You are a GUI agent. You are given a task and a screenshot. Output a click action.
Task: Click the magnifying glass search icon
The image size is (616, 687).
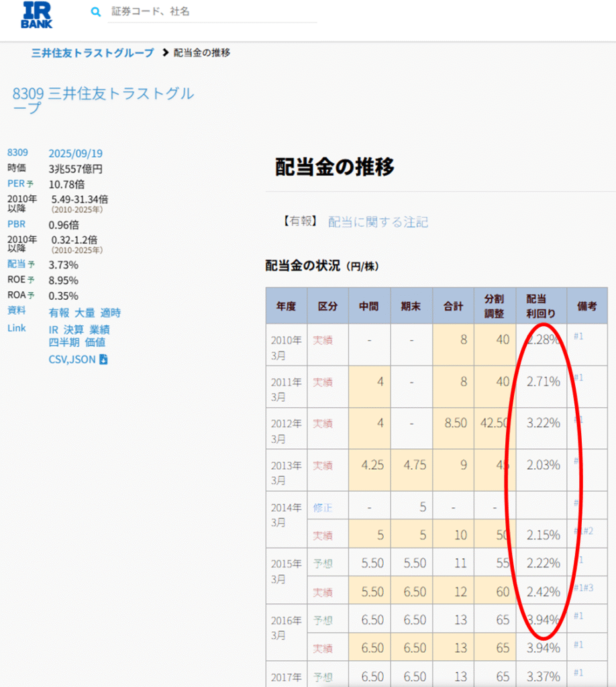pyautogui.click(x=96, y=12)
